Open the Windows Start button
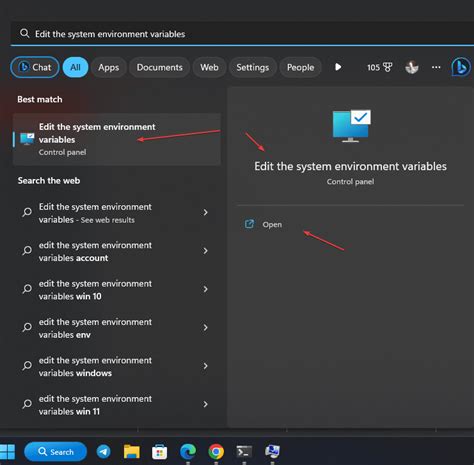 (7, 452)
